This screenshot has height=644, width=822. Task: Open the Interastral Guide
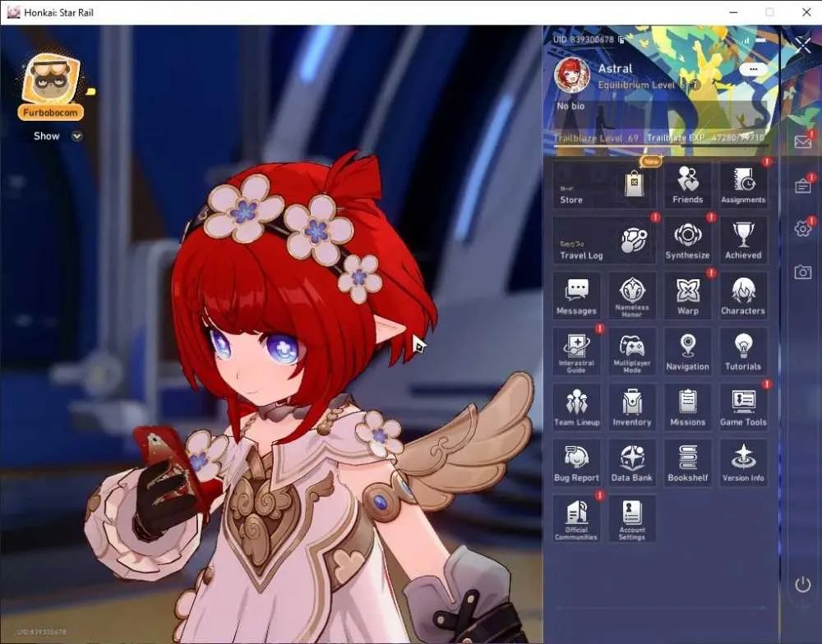click(576, 352)
